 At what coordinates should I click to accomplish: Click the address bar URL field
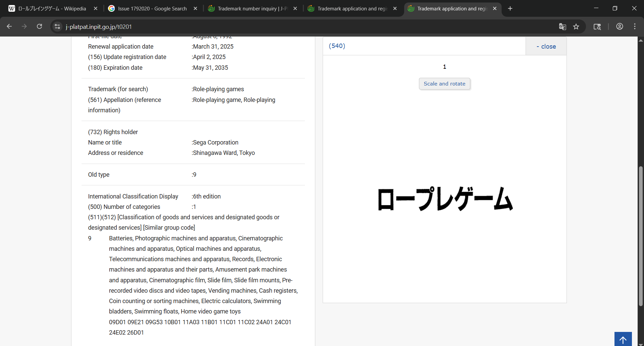(309, 26)
